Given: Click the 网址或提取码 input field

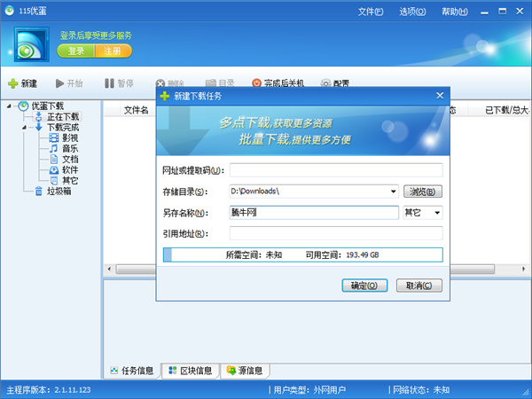Looking at the screenshot, I should [336, 170].
